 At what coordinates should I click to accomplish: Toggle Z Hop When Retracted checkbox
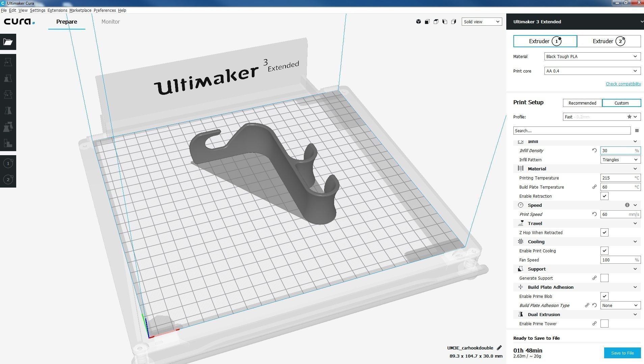point(605,232)
